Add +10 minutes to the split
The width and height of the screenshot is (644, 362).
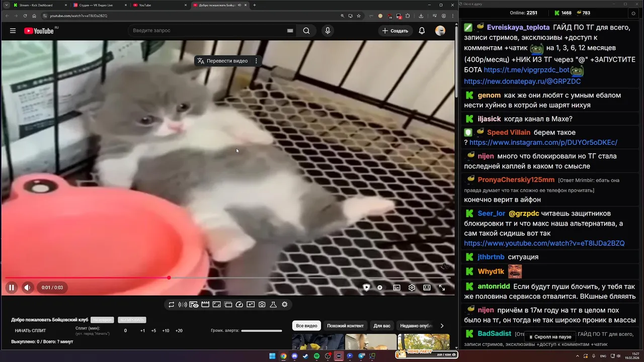pos(166,331)
